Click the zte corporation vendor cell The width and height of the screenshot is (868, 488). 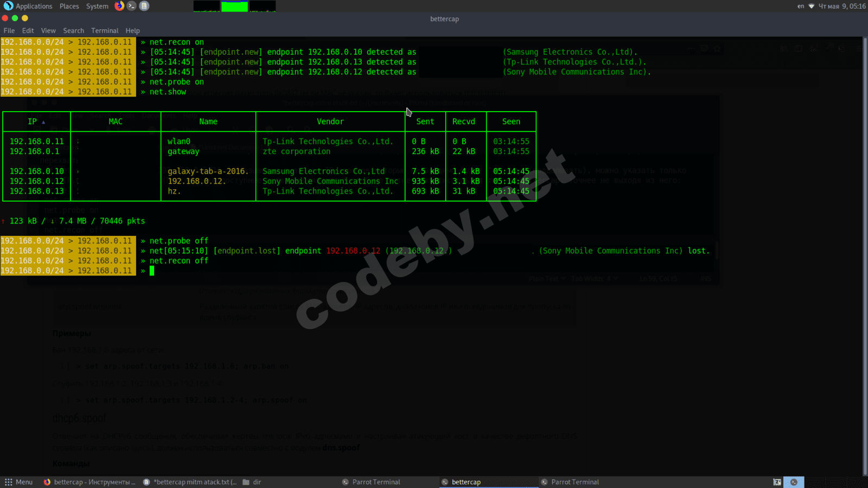(x=296, y=152)
